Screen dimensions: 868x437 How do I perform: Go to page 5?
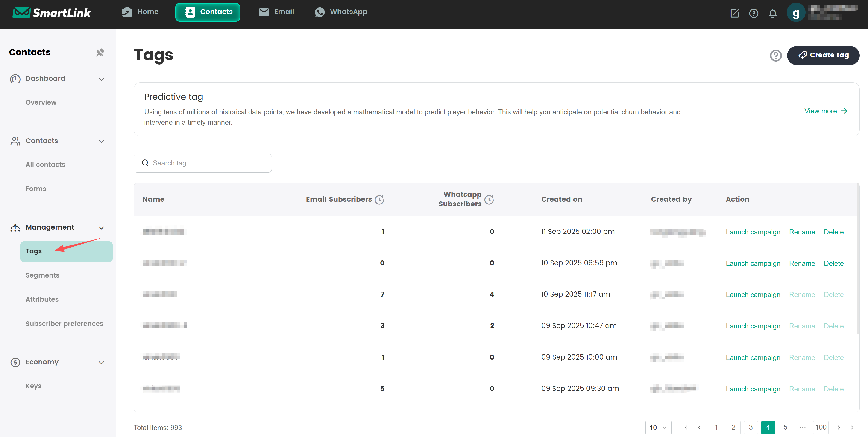(x=785, y=428)
